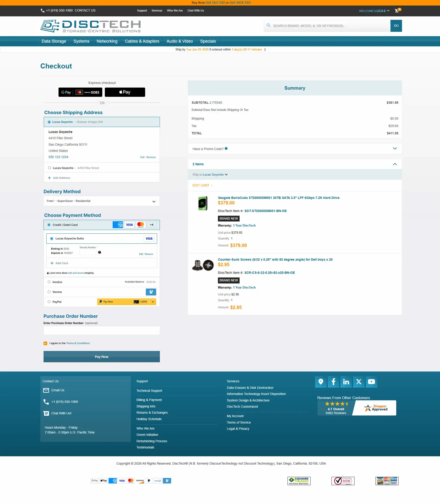Open the Edit Cart link

pyautogui.click(x=202, y=185)
